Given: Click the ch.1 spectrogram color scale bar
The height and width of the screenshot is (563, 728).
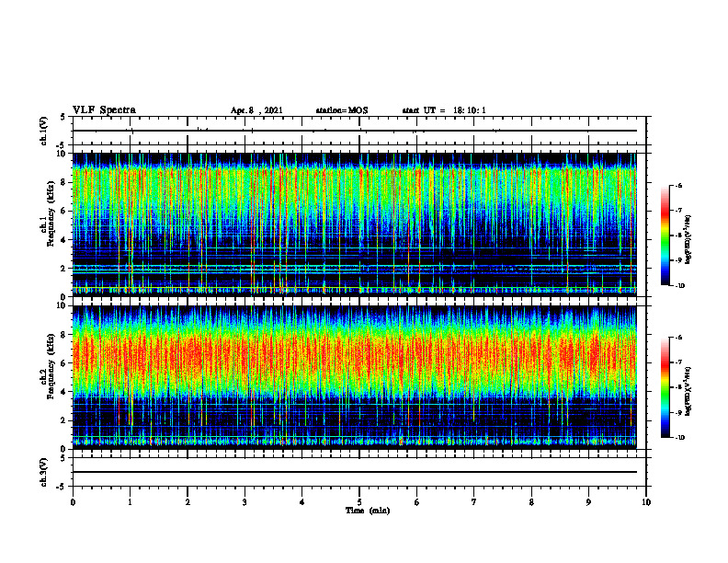Looking at the screenshot, I should click(665, 236).
